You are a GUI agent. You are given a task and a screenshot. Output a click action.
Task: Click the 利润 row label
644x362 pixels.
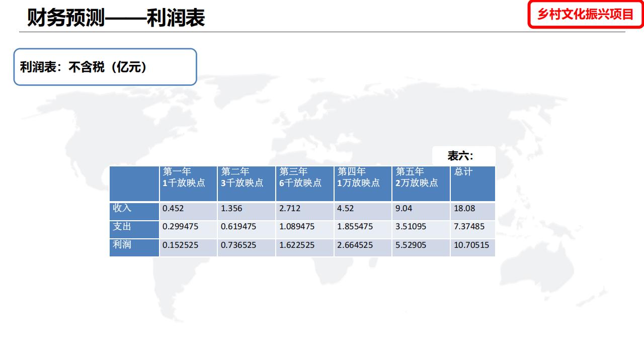tap(134, 247)
